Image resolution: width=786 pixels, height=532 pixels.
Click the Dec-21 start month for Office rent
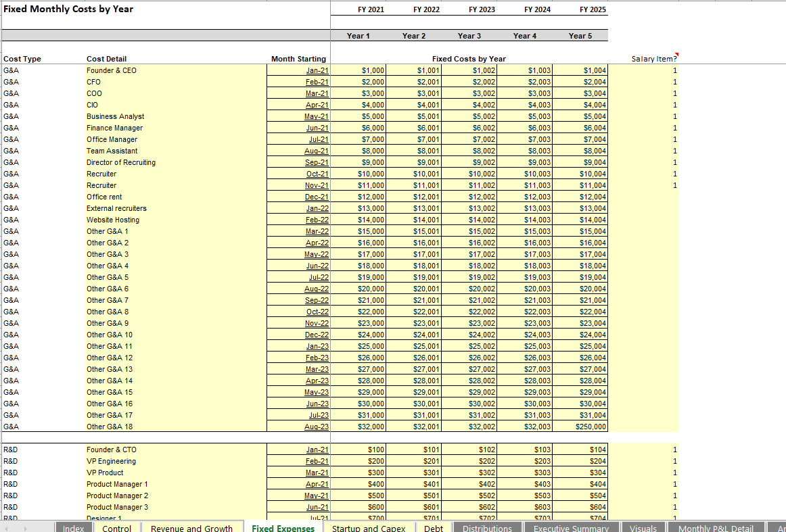pyautogui.click(x=298, y=197)
